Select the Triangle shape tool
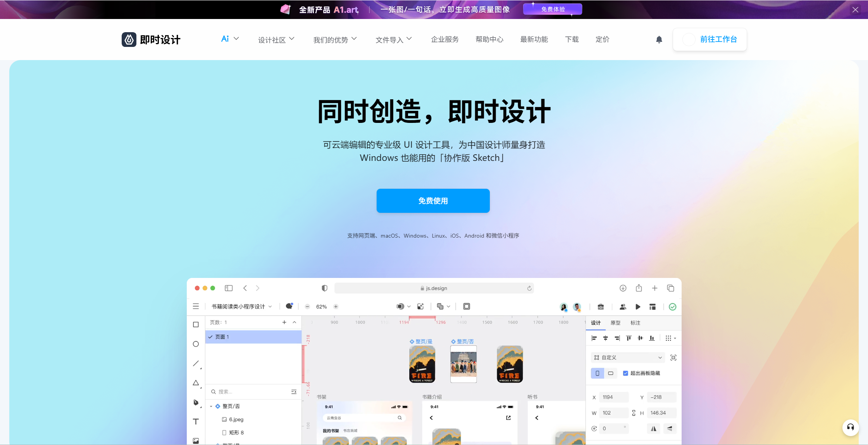Viewport: 868px width, 445px height. [196, 383]
